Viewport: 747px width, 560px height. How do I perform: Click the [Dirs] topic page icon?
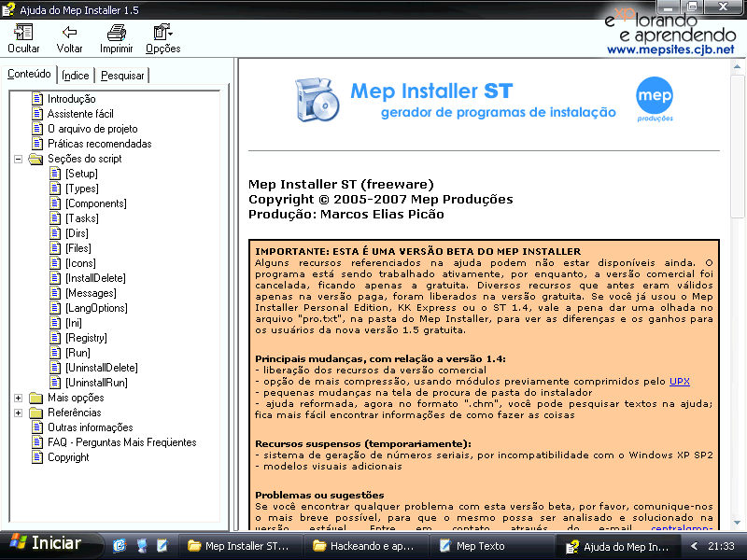(x=56, y=232)
